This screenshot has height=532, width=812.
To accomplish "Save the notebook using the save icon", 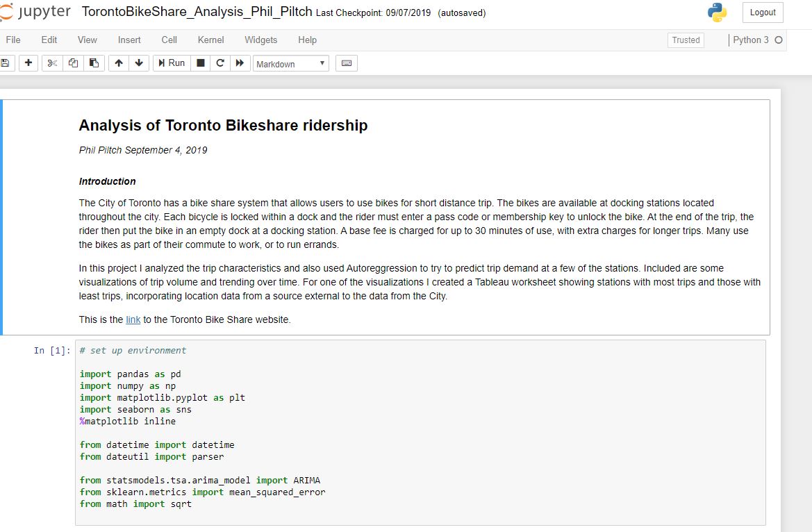I will (6, 63).
